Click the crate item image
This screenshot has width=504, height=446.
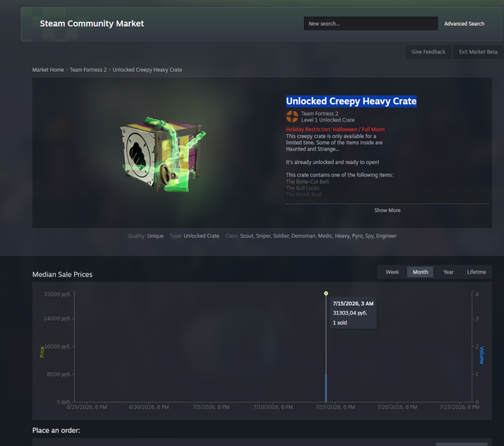point(163,154)
